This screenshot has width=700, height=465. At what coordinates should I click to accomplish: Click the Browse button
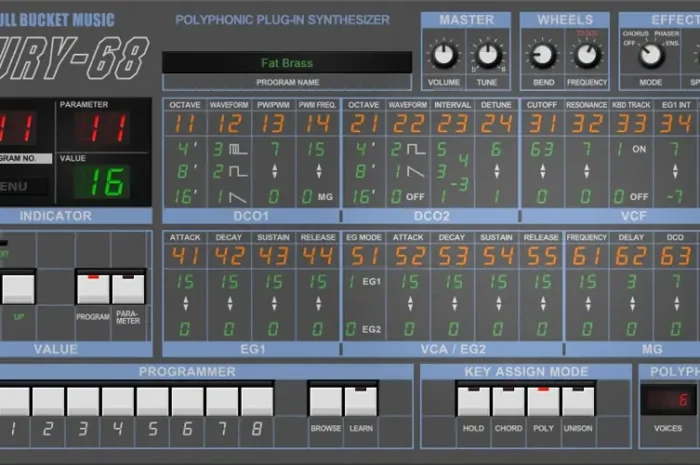pyautogui.click(x=326, y=401)
